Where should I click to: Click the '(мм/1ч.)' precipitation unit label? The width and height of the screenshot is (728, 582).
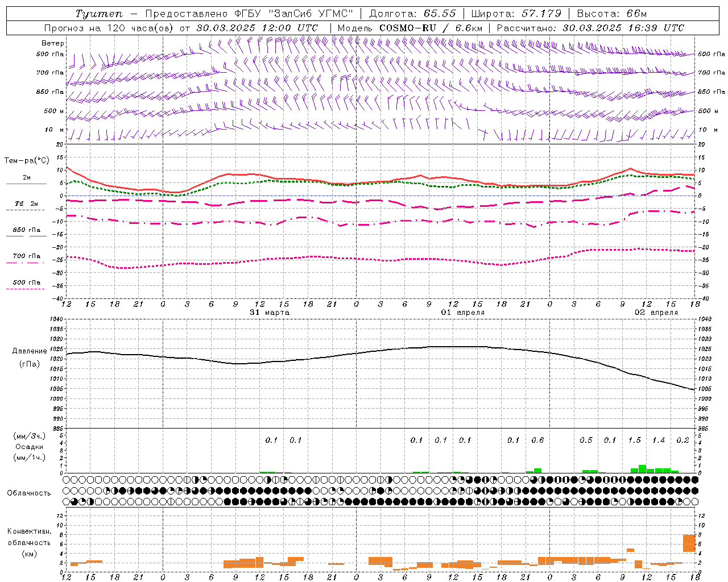30,458
